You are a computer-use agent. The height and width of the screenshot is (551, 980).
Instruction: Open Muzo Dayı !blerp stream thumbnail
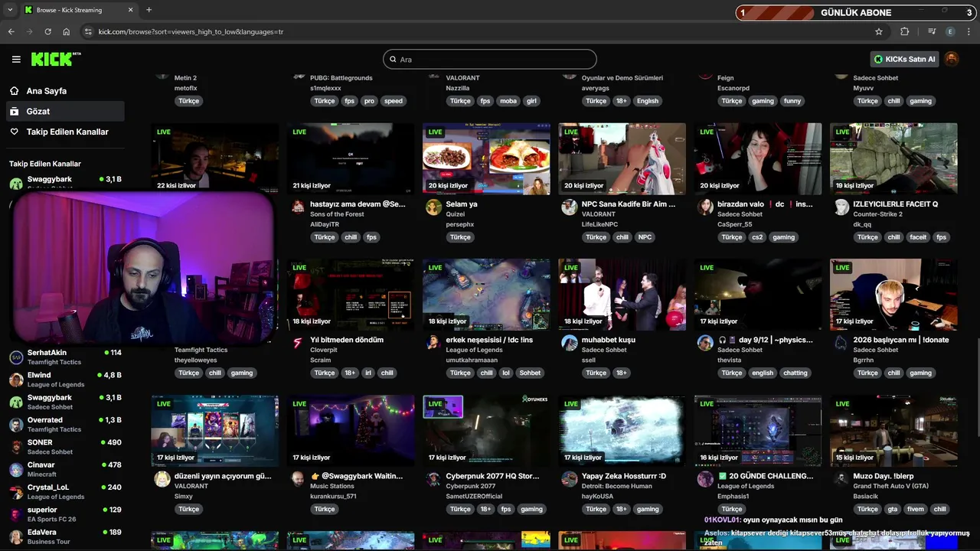pyautogui.click(x=893, y=431)
